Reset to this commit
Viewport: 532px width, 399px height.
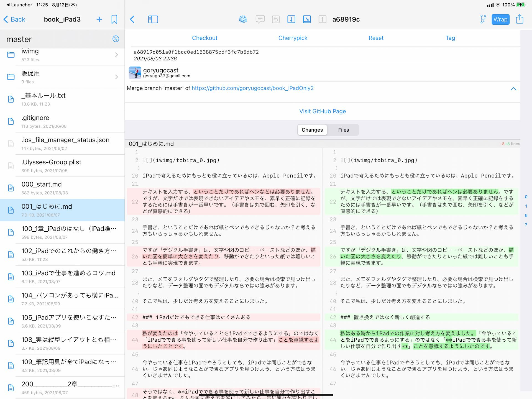click(x=376, y=38)
